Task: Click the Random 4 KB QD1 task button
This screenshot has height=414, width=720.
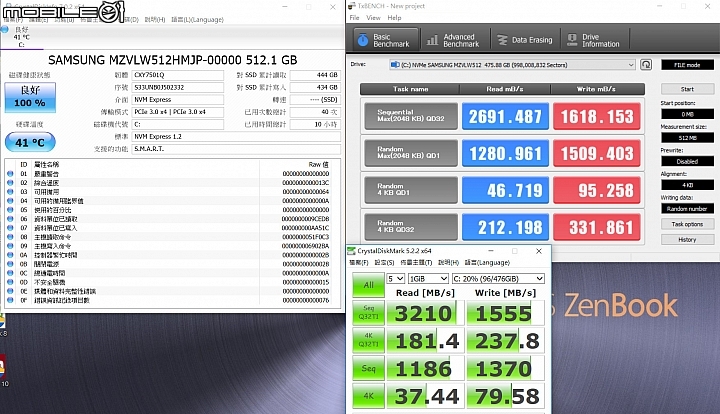Action: (x=411, y=190)
